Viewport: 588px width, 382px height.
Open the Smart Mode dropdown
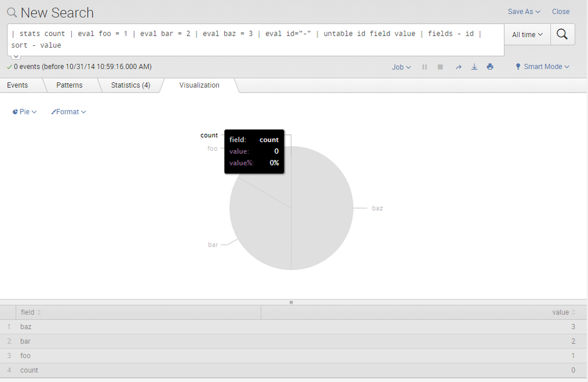[542, 67]
